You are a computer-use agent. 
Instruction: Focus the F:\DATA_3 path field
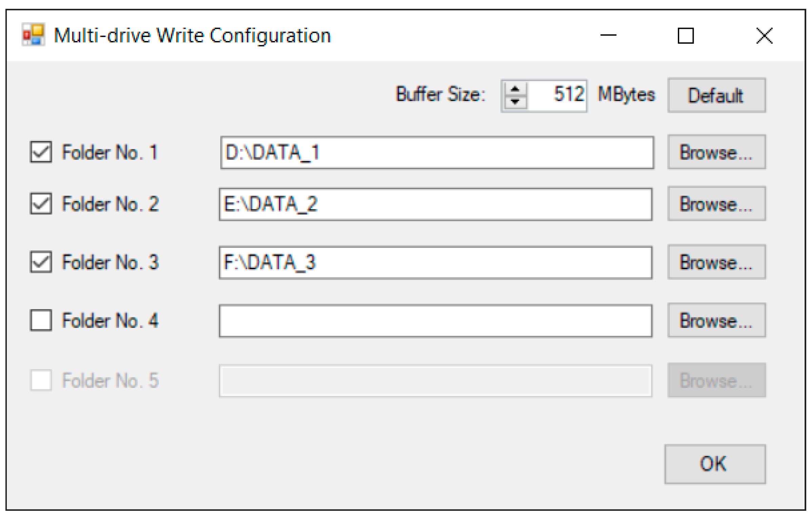[436, 263]
